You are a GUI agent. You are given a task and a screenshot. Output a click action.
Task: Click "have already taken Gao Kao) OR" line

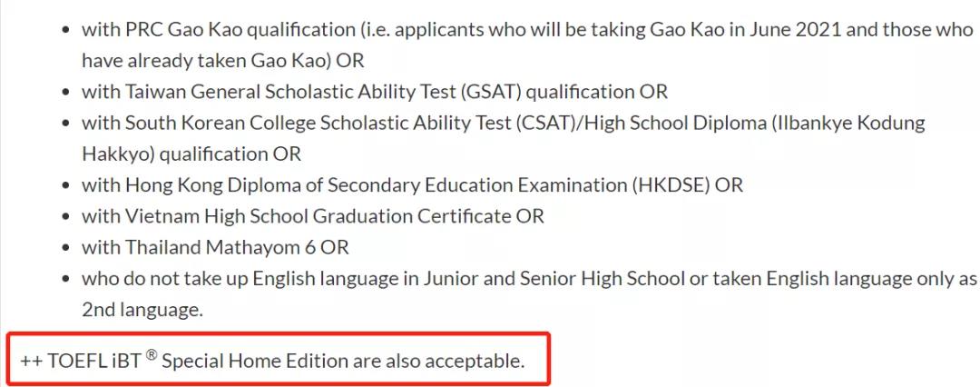pyautogui.click(x=222, y=60)
